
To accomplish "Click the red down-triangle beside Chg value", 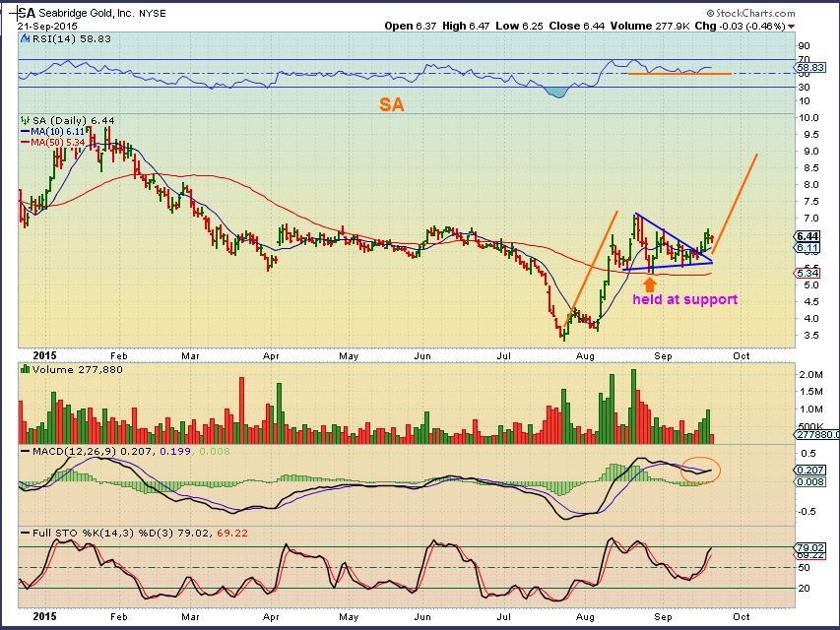I will pyautogui.click(x=791, y=27).
